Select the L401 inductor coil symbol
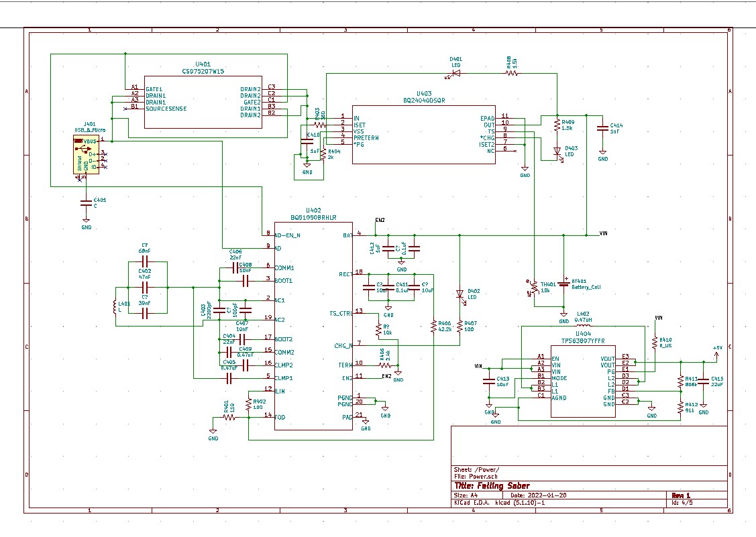This screenshot has width=756, height=537. click(116, 306)
